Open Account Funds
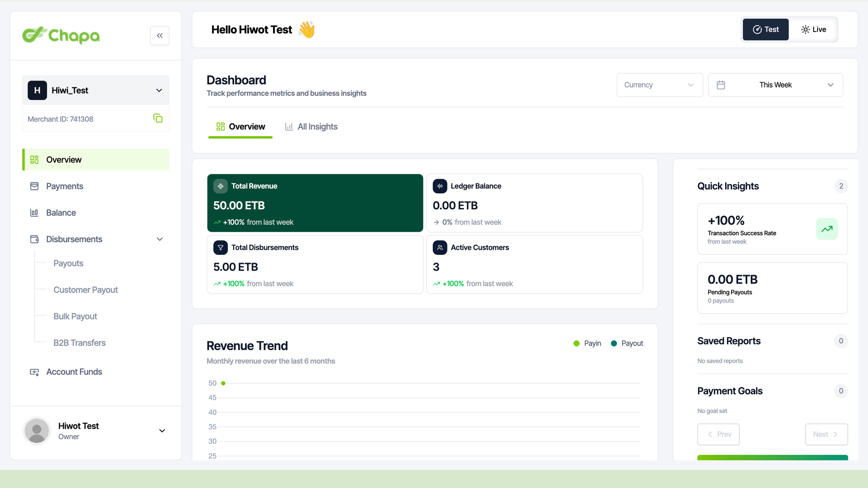The width and height of the screenshot is (868, 488). coord(96,372)
